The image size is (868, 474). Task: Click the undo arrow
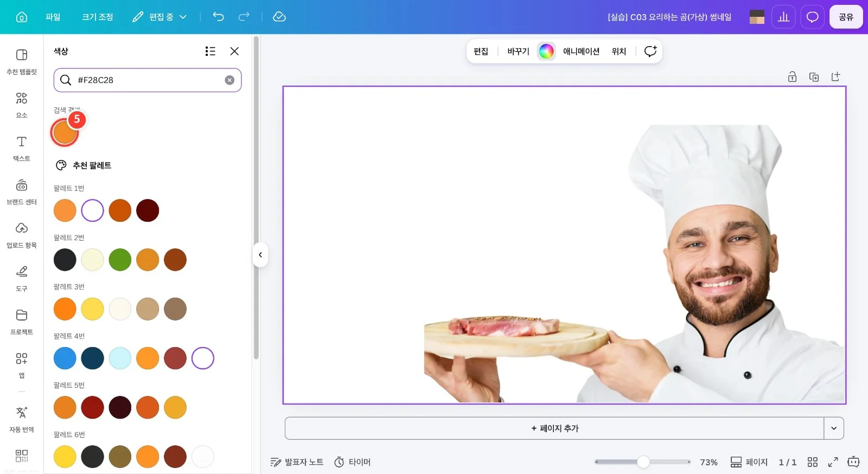[218, 17]
